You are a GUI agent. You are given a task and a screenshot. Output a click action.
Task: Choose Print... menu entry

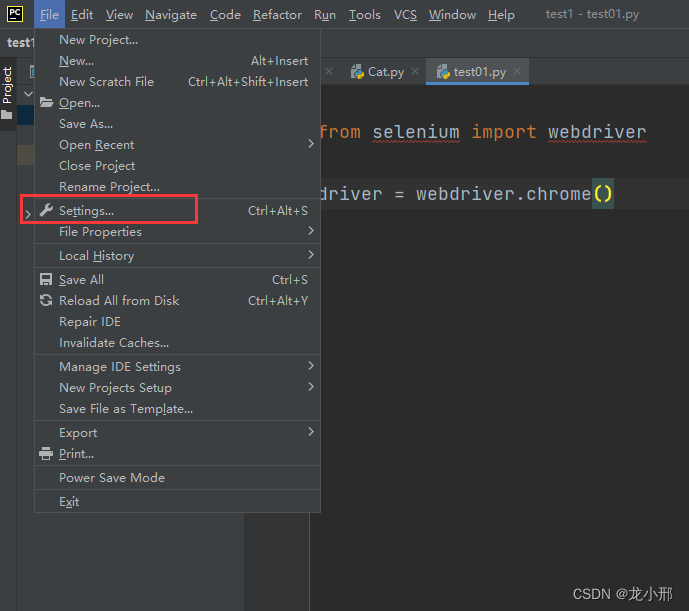(178, 454)
